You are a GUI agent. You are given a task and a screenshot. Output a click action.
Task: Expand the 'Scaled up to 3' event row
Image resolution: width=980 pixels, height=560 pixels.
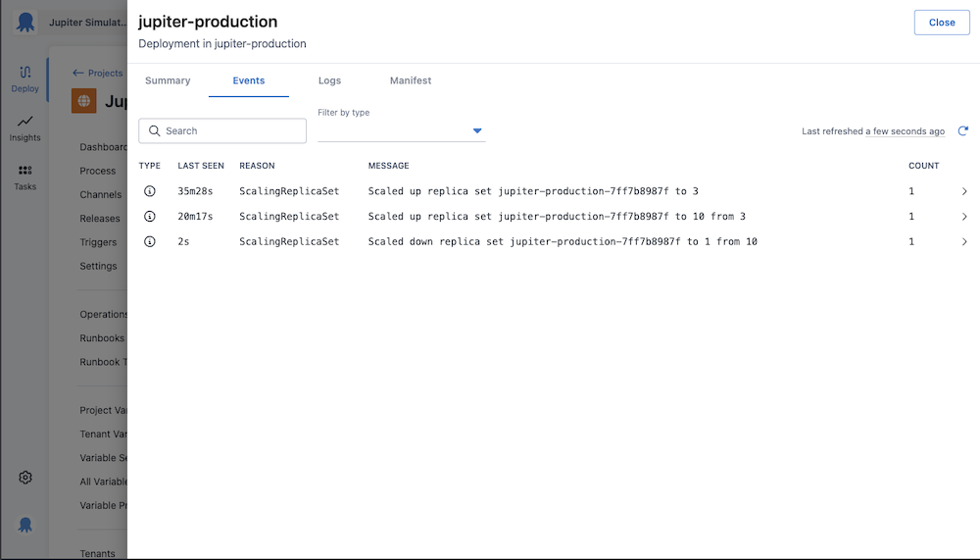tap(964, 191)
